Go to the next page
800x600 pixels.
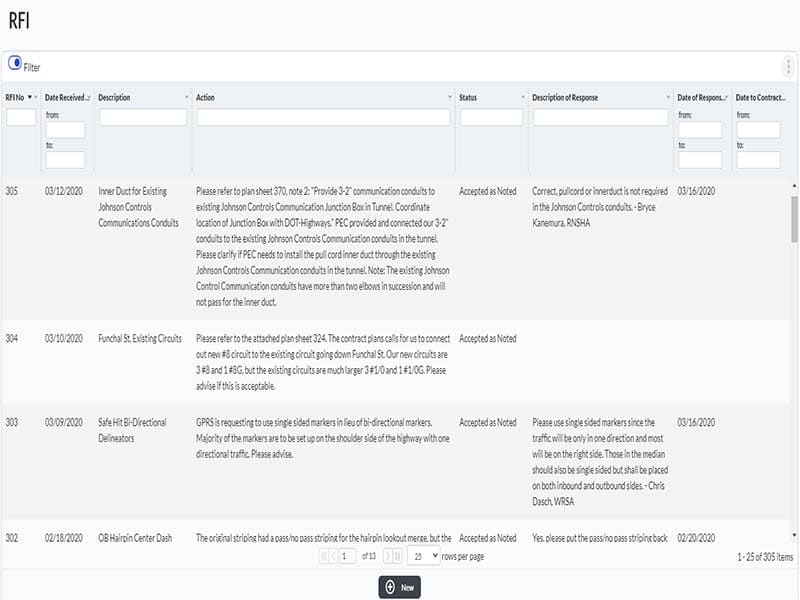[385, 557]
